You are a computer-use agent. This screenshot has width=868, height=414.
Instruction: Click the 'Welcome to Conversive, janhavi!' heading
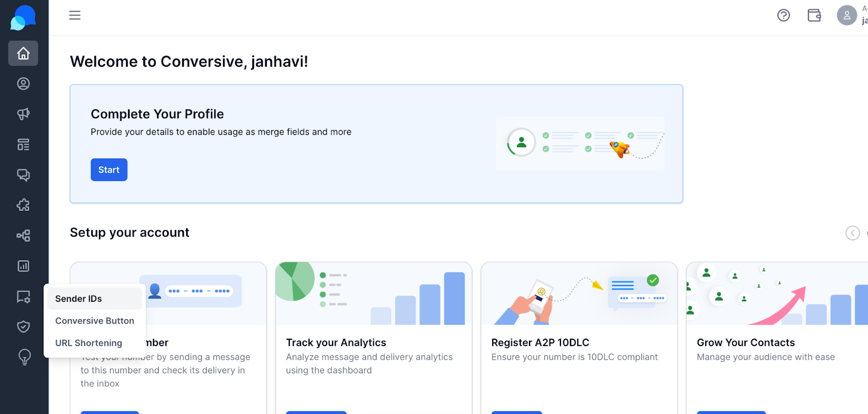(x=189, y=62)
